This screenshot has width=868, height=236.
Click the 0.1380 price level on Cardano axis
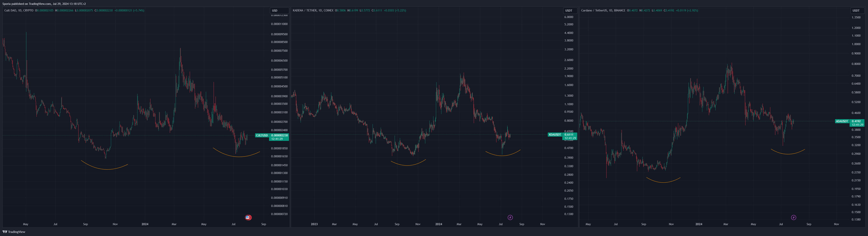(x=856, y=220)
